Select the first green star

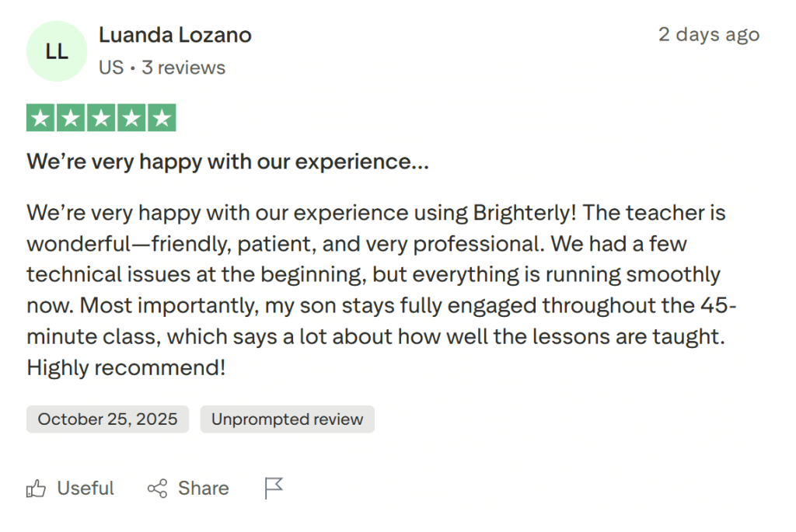click(41, 117)
